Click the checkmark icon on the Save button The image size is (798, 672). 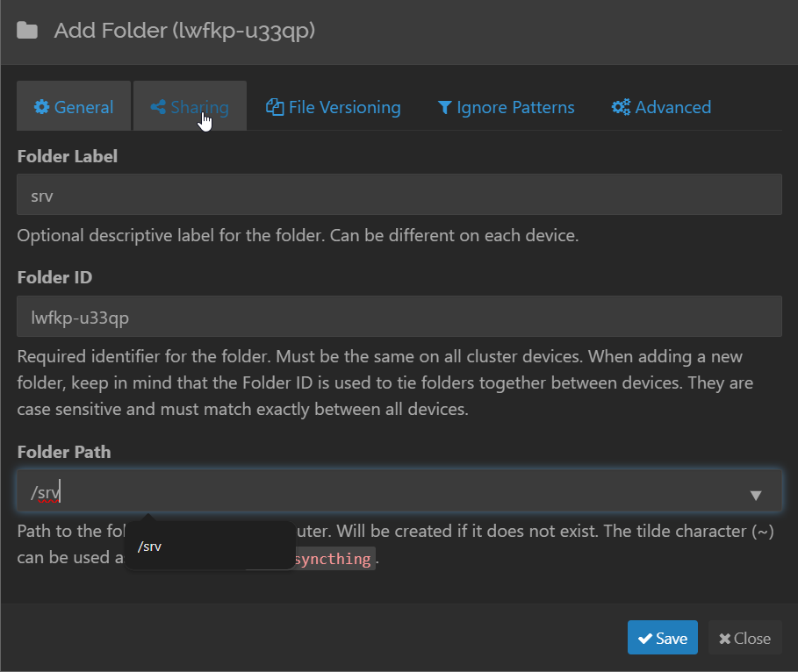[x=645, y=639]
